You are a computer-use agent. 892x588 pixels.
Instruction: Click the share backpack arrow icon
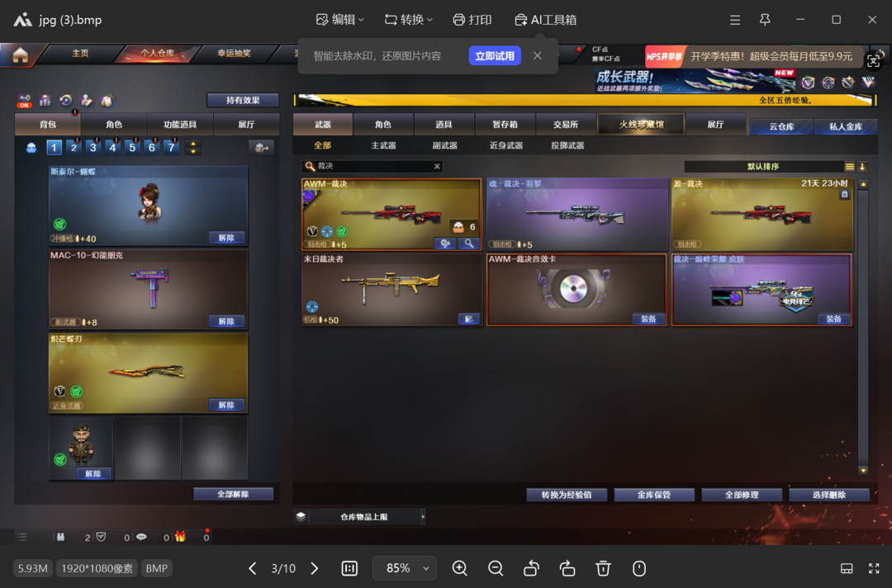[x=262, y=148]
